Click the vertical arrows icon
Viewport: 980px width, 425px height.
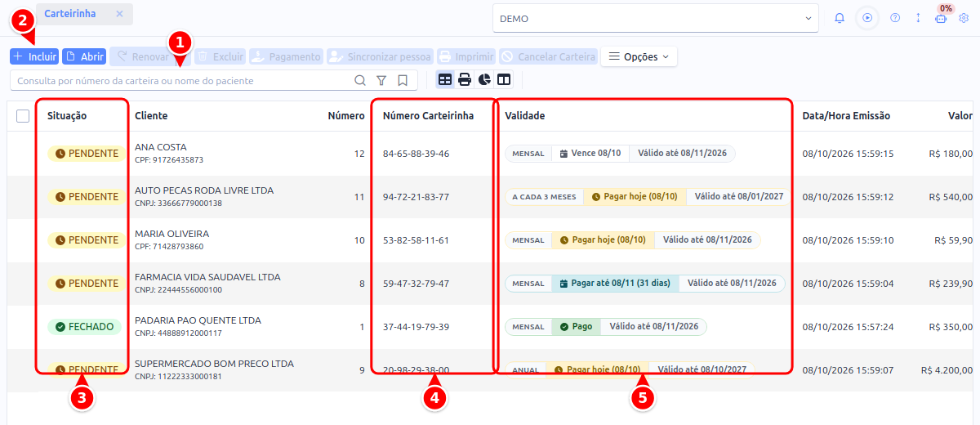coord(918,18)
